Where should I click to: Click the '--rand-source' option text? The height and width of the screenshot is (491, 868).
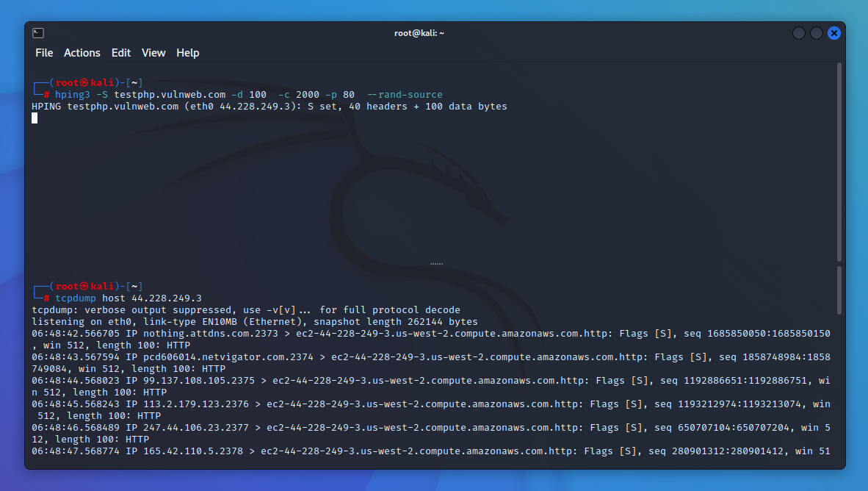pyautogui.click(x=405, y=94)
